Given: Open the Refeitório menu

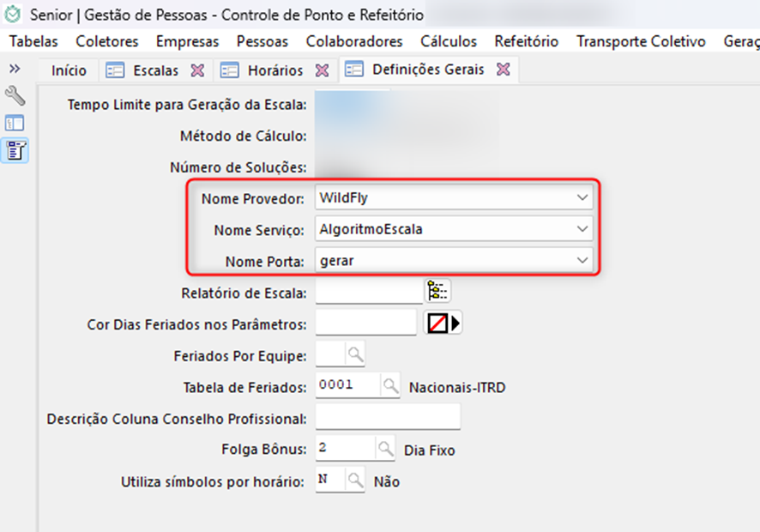Looking at the screenshot, I should point(526,41).
